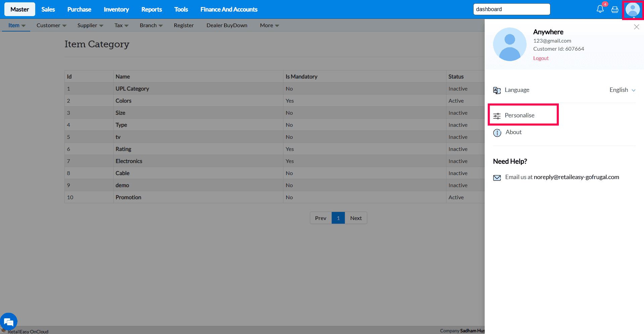Open the Master menu
Screen dimensions: 644x334
click(x=20, y=9)
